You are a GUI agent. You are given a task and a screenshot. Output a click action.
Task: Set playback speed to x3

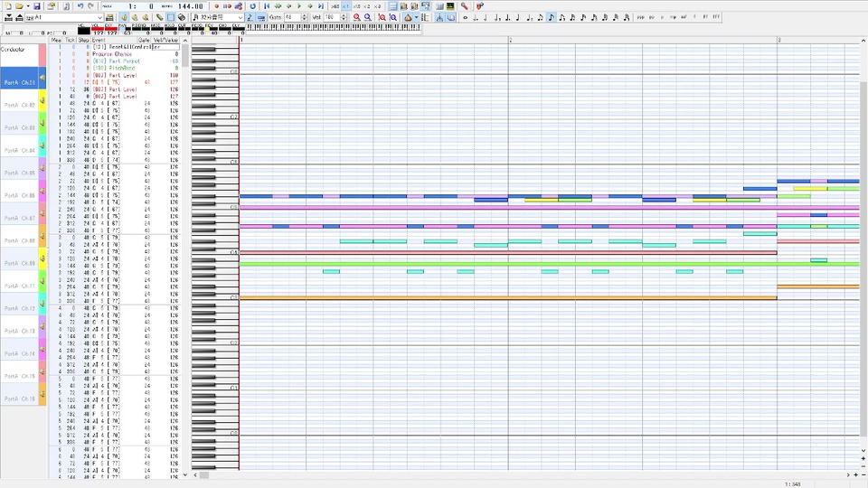click(x=377, y=6)
